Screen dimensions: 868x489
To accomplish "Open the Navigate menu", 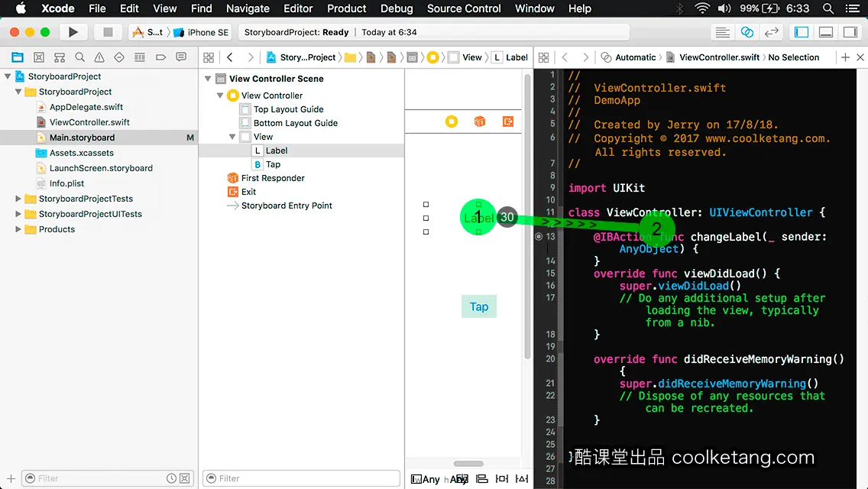I will 248,8.
